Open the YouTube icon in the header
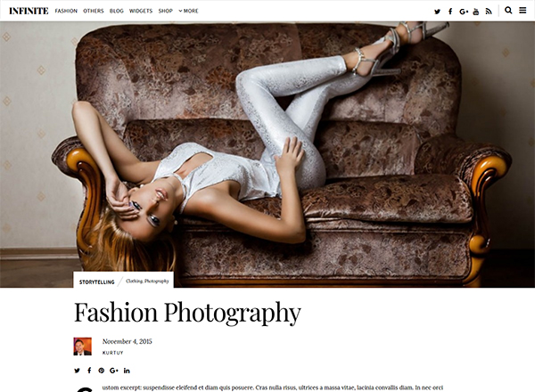 [x=476, y=12]
